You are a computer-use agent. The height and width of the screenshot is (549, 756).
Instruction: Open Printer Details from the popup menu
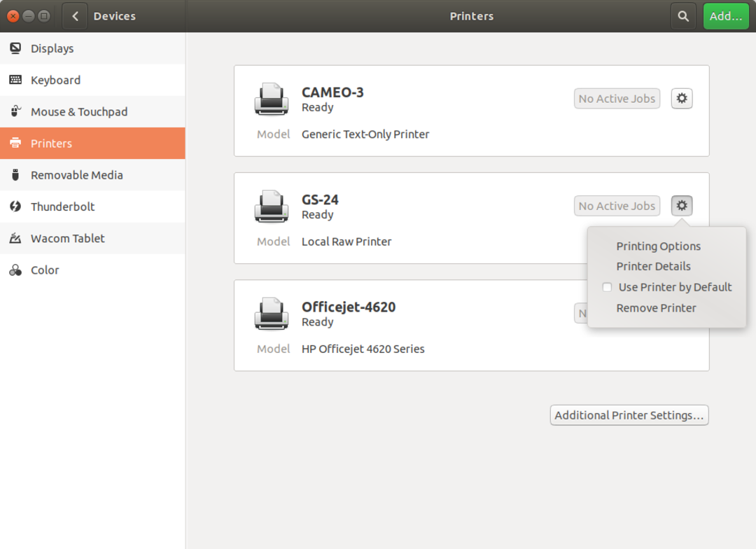(653, 266)
